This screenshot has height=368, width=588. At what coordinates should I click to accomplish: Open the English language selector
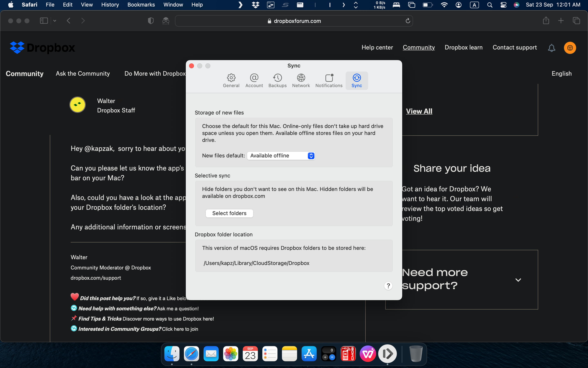tap(561, 74)
